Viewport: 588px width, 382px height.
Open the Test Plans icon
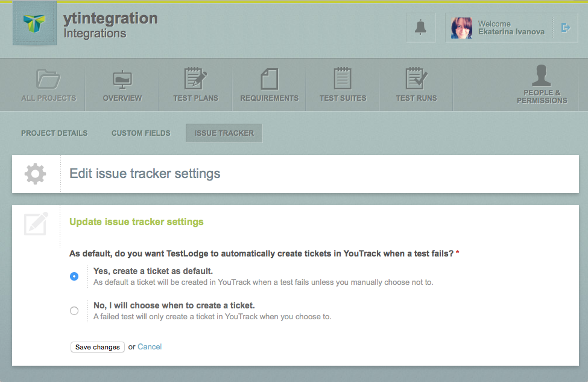[x=195, y=79]
